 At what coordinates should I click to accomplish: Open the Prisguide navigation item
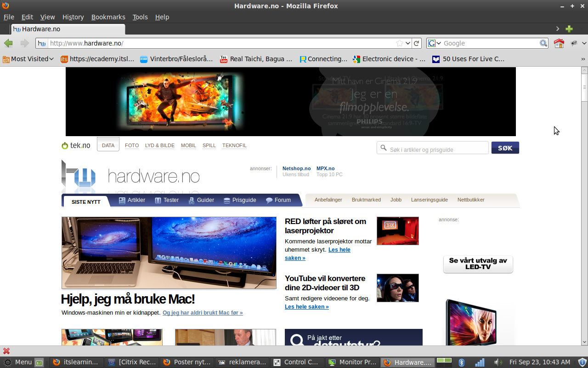(x=240, y=200)
